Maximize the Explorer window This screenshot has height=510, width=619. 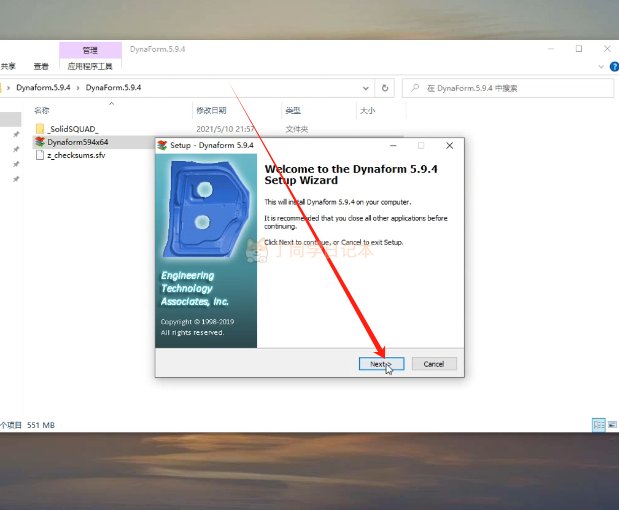click(x=579, y=49)
